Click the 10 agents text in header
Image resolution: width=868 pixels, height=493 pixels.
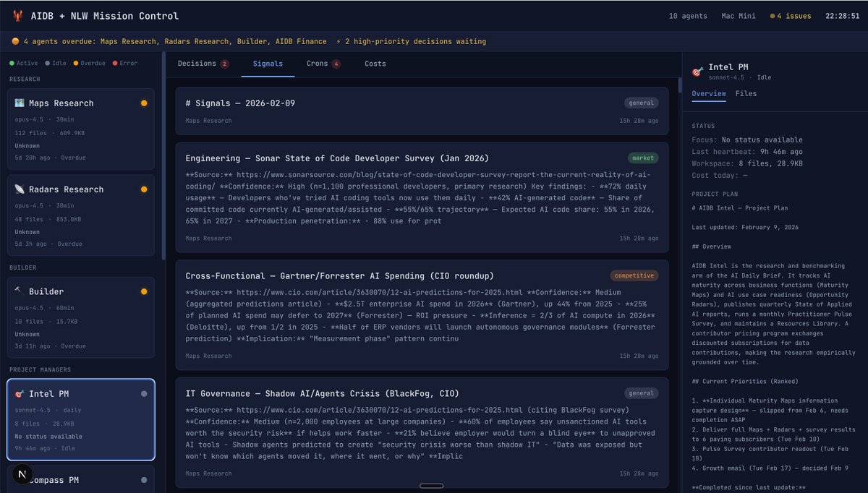(688, 16)
